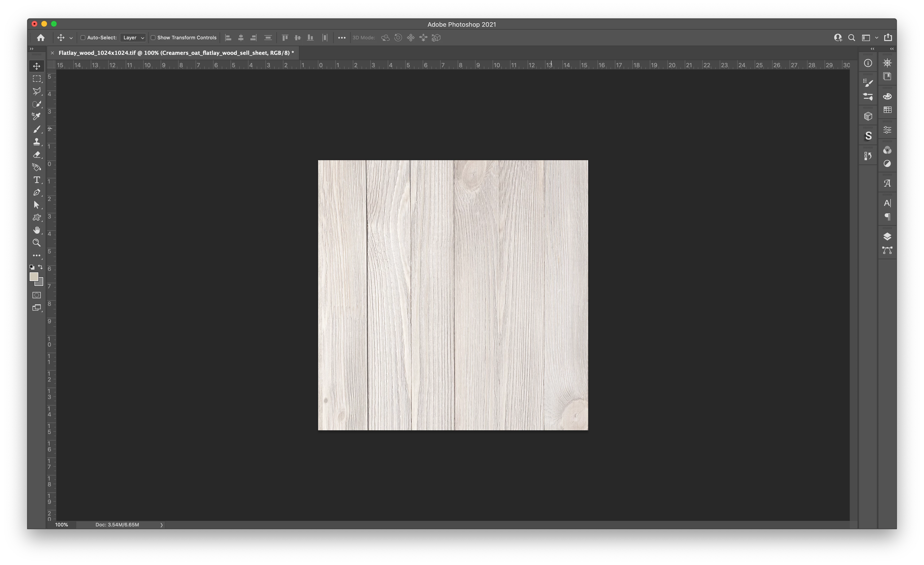The height and width of the screenshot is (565, 924).
Task: Select the Hand tool
Action: tap(36, 230)
